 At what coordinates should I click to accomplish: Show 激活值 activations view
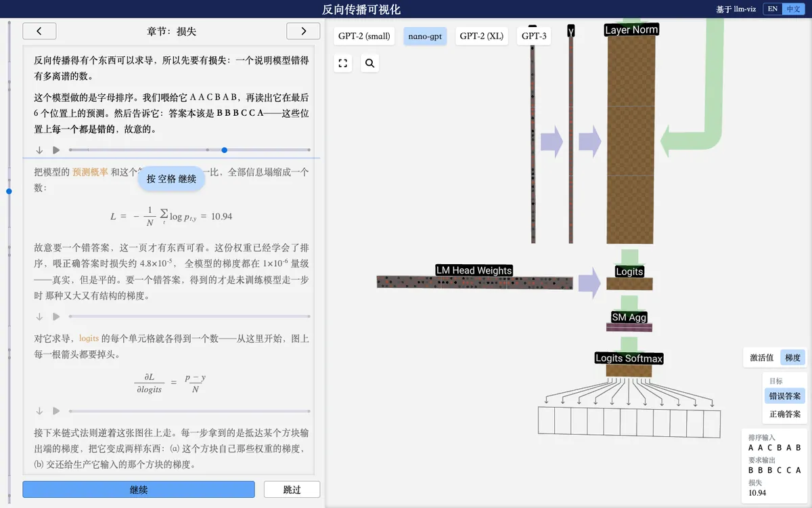pyautogui.click(x=762, y=358)
